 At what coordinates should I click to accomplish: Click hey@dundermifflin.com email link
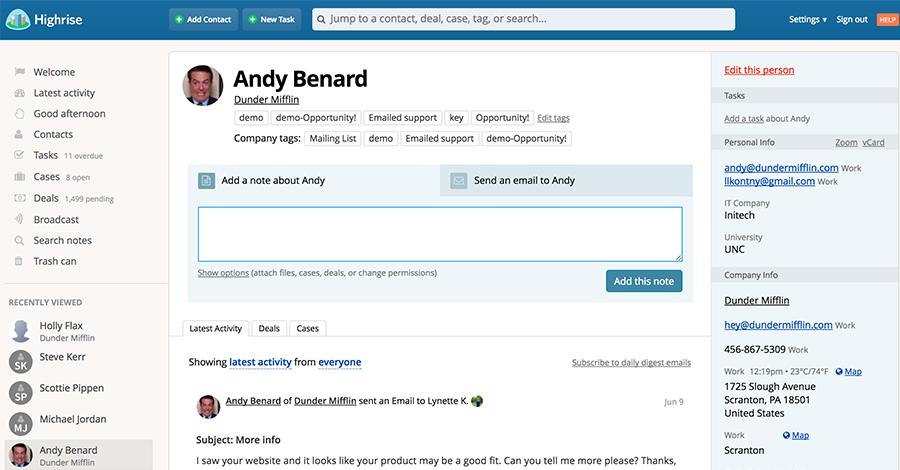(x=778, y=325)
